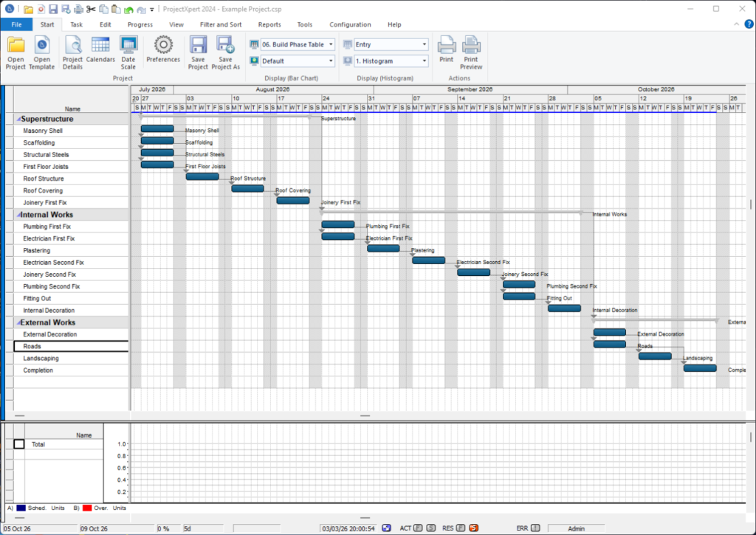Switch to the Progress tab
Image resolution: width=756 pixels, height=535 pixels.
140,24
